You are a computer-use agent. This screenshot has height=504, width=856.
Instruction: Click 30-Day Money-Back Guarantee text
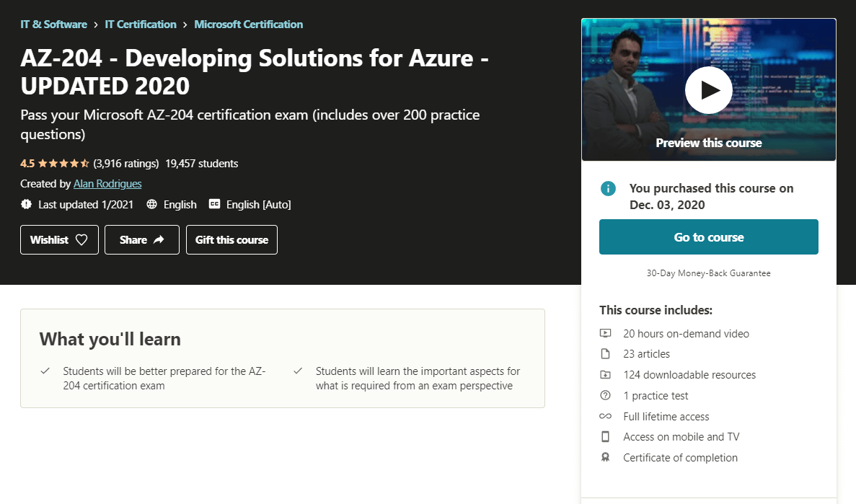709,273
